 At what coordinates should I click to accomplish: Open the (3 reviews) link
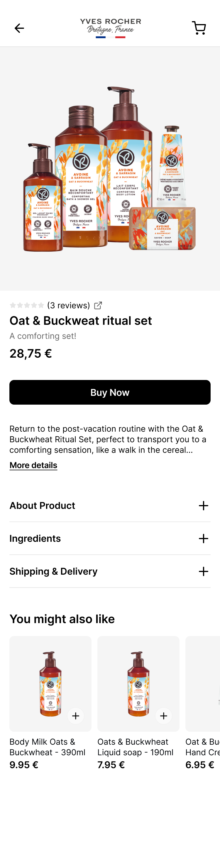tap(68, 305)
